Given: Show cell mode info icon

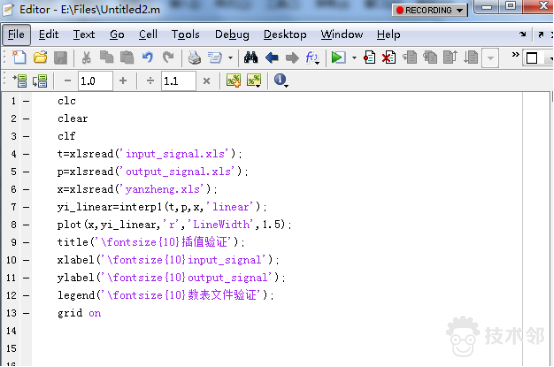Looking at the screenshot, I should point(281,80).
